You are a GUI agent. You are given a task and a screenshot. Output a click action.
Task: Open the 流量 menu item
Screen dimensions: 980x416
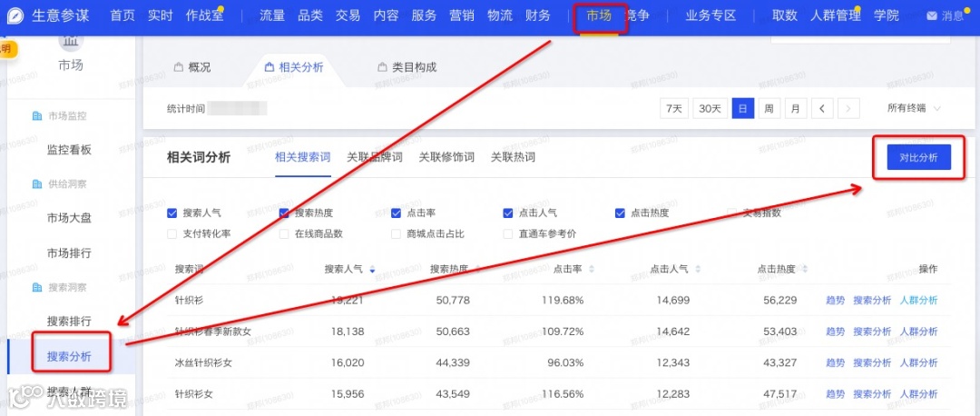click(x=272, y=16)
